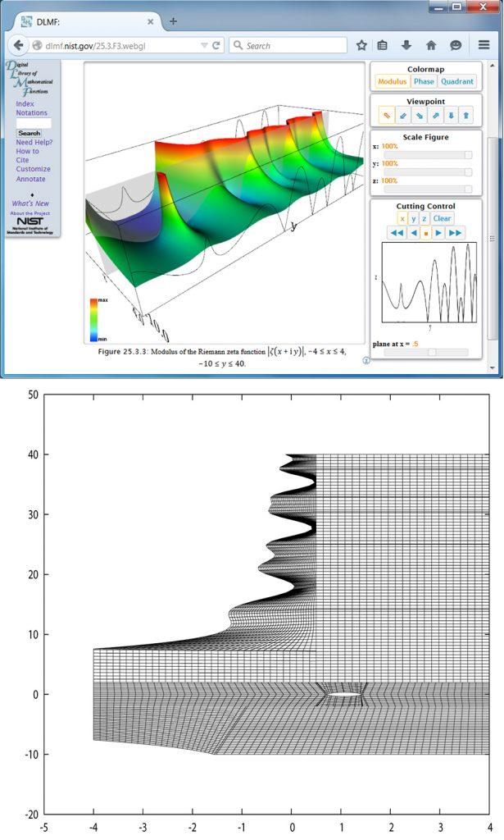Select the down arrow viewpoint icon
The height and width of the screenshot is (840, 504).
click(450, 116)
